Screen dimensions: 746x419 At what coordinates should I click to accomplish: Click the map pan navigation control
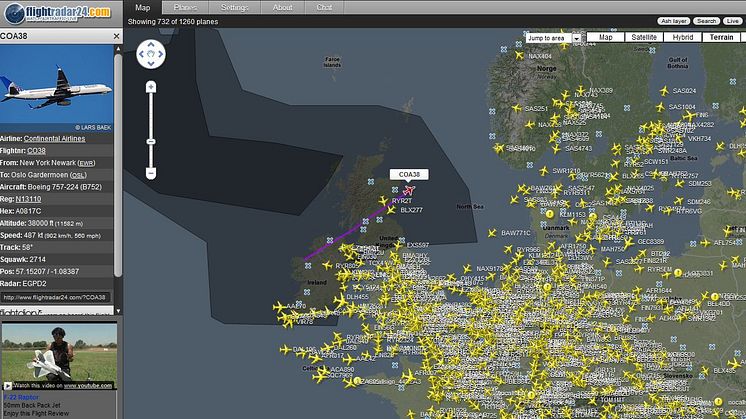[151, 54]
